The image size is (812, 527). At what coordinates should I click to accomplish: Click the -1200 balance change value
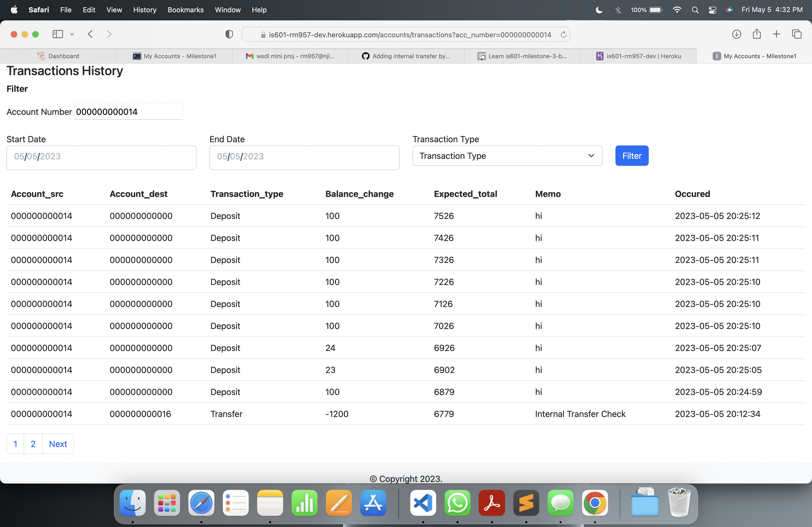pyautogui.click(x=337, y=414)
